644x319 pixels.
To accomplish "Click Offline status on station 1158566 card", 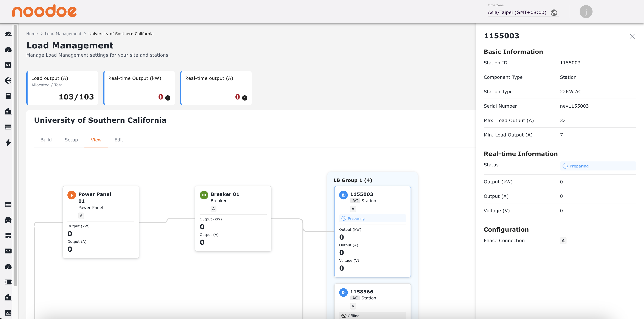I will pyautogui.click(x=372, y=316).
